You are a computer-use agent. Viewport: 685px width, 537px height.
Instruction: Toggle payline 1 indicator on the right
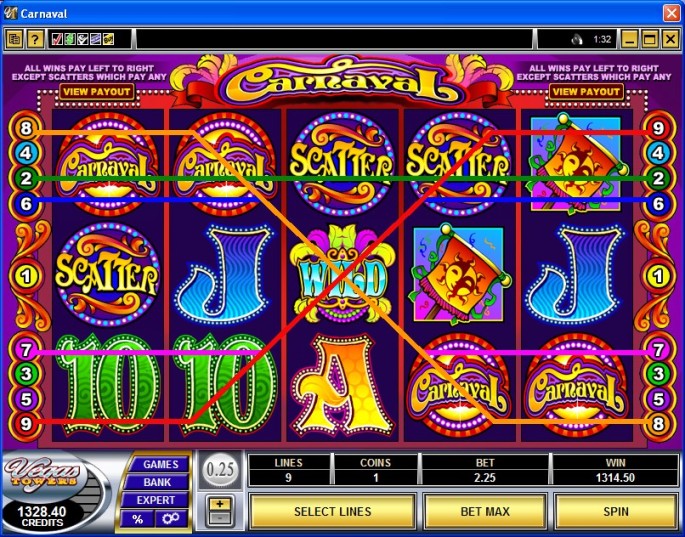coord(658,276)
